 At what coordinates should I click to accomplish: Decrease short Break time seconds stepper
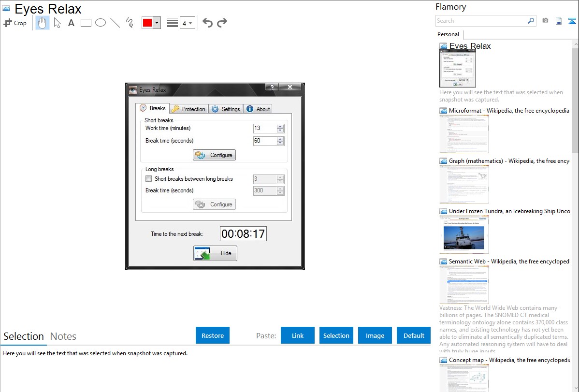[281, 143]
